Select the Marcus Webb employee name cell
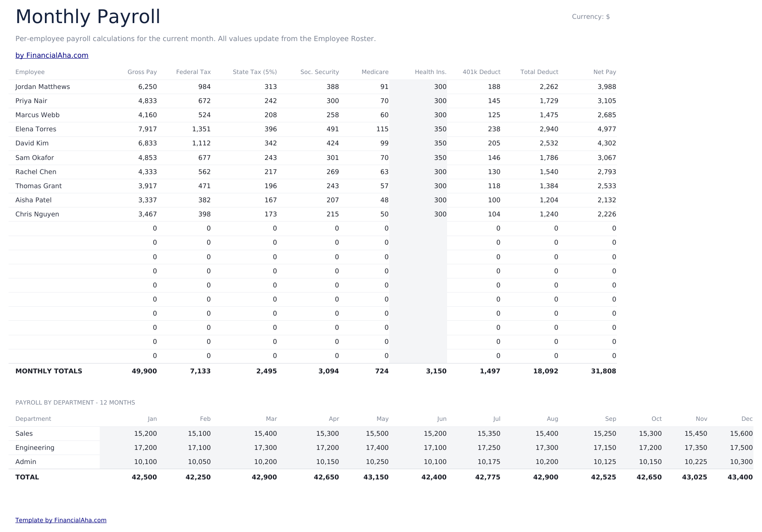The height and width of the screenshot is (532, 762). (x=37, y=115)
